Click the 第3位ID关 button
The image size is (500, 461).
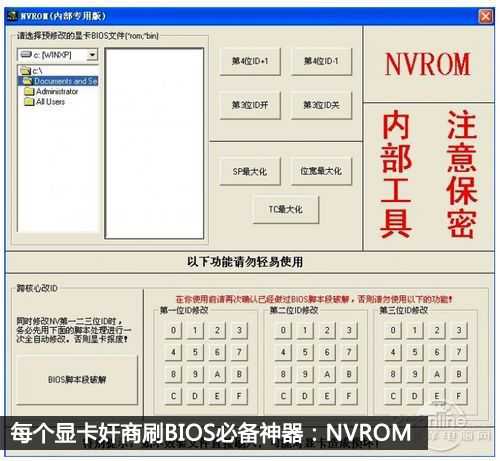pyautogui.click(x=321, y=105)
